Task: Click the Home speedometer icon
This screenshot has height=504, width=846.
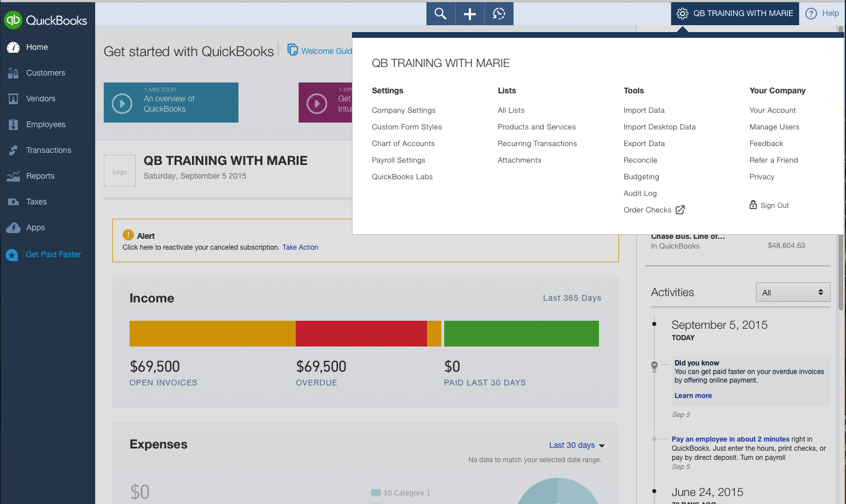Action: (13, 48)
